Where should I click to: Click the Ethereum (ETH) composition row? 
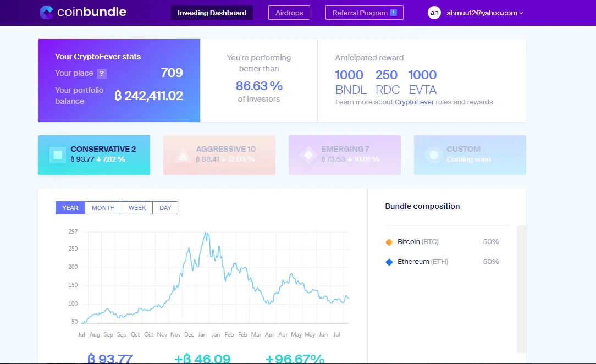[446, 262]
